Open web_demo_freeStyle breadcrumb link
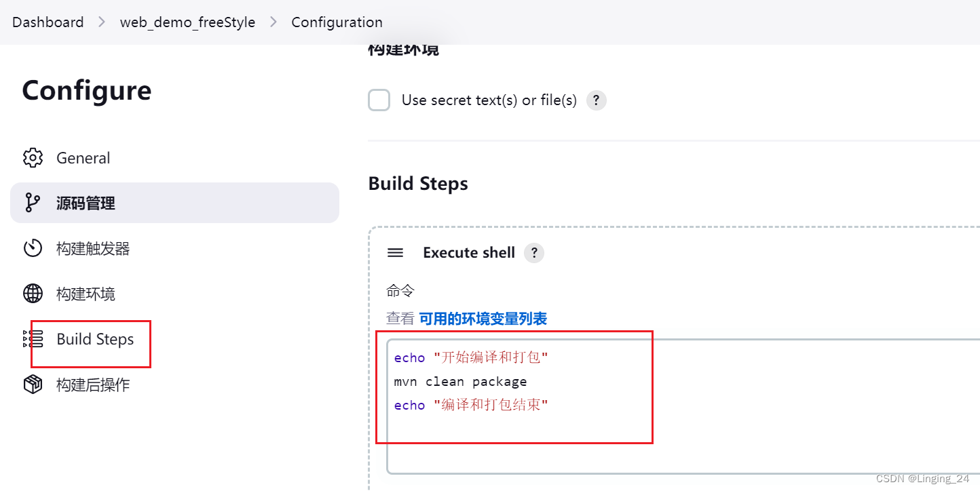Screen dimensions: 980x491 [188, 22]
